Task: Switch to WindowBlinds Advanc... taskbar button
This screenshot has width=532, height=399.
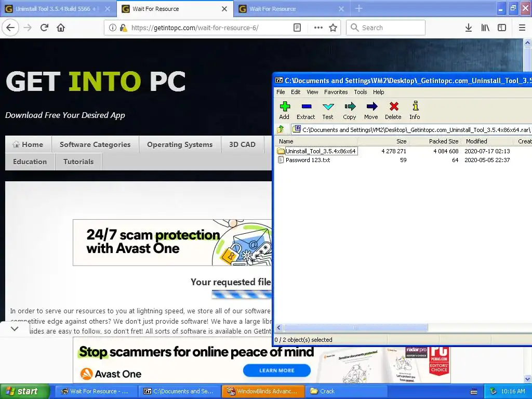Action: 263,391
